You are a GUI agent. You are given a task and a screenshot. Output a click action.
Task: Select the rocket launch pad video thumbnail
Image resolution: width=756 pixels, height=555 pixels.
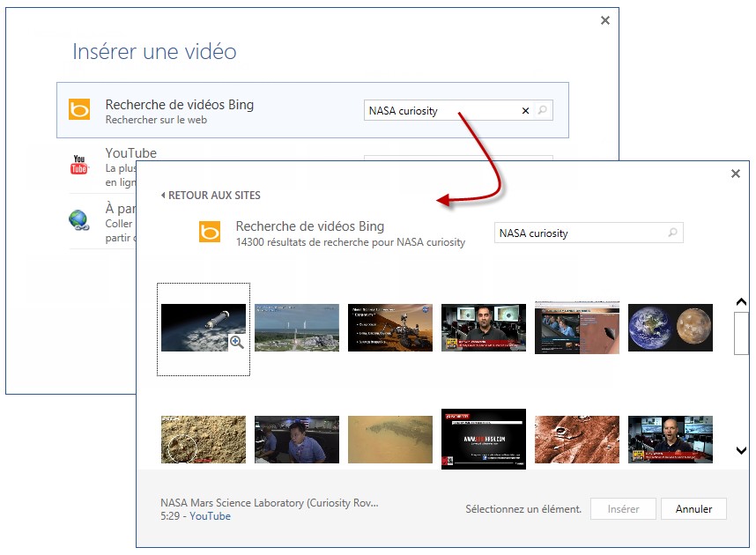297,328
